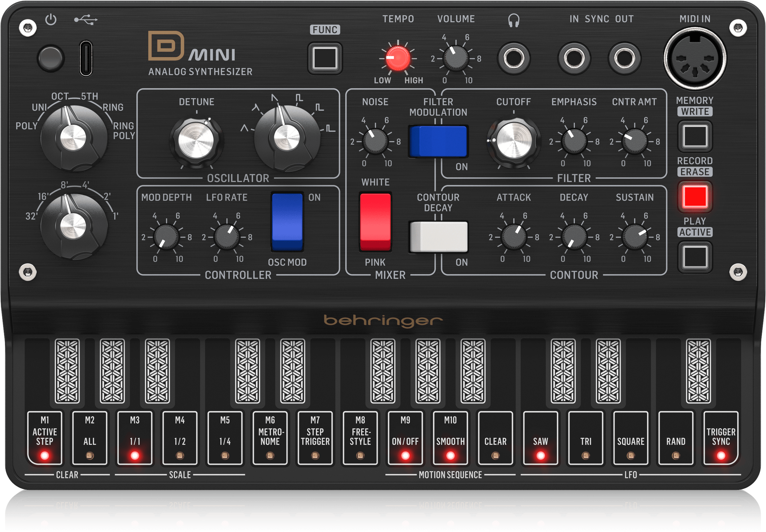The height and width of the screenshot is (532, 766).
Task: Tap the M7 STEP TRIGGER key
Action: point(315,438)
